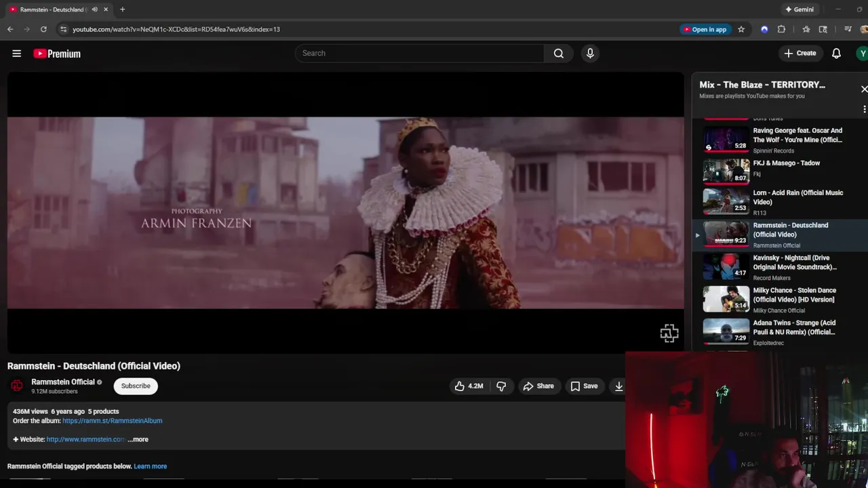Open the ramm.st/RammsteinAlbum link

(x=112, y=421)
